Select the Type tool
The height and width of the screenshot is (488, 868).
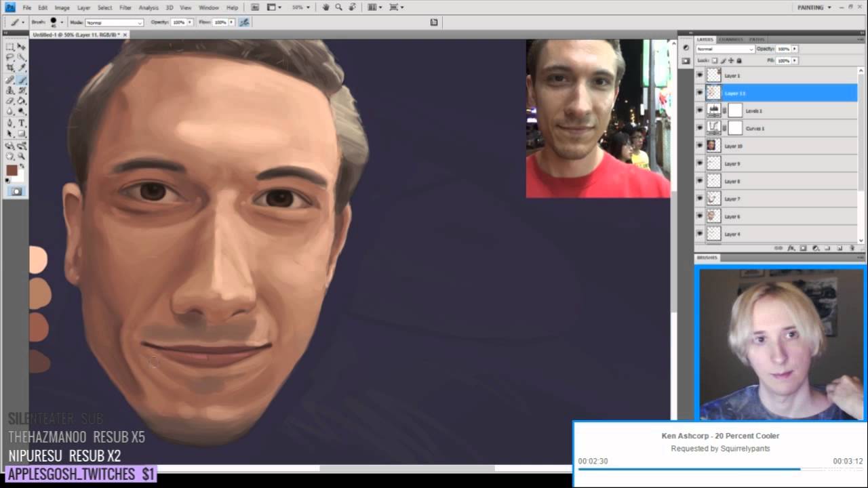(x=22, y=123)
